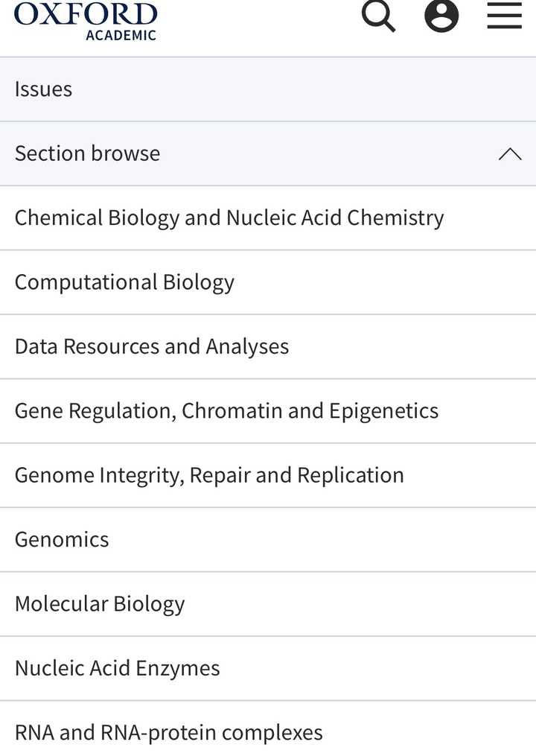
Task: Click the account profile icon
Action: pyautogui.click(x=441, y=16)
